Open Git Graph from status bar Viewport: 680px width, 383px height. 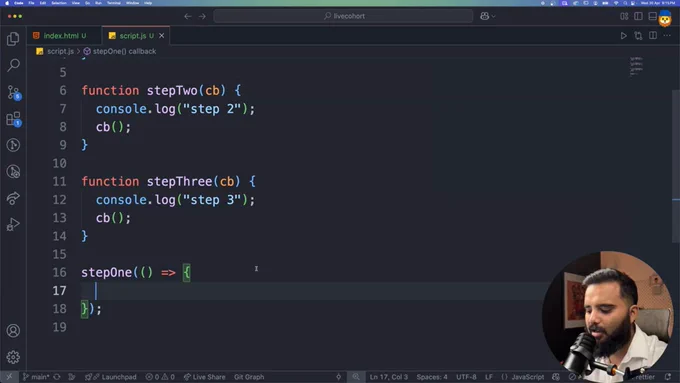[x=249, y=376]
